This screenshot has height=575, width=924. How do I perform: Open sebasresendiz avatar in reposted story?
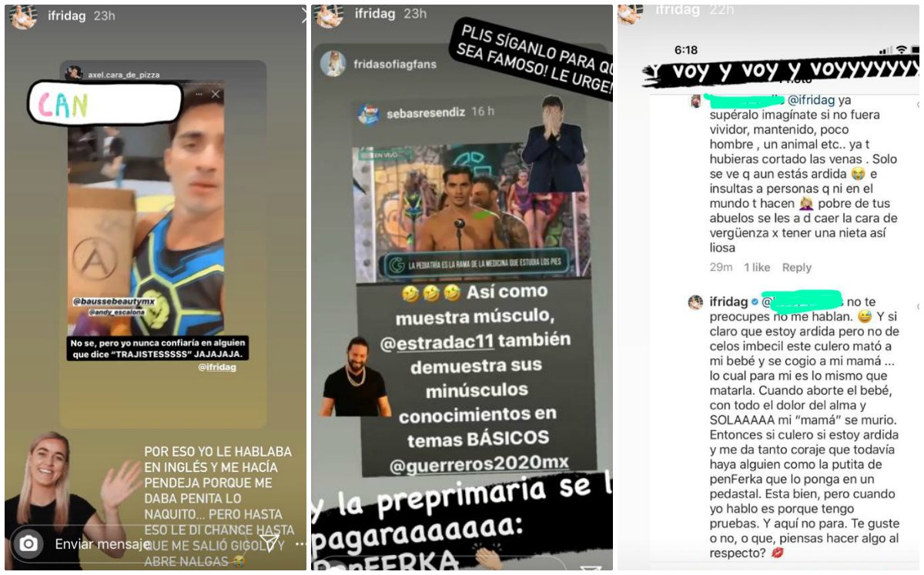369,114
